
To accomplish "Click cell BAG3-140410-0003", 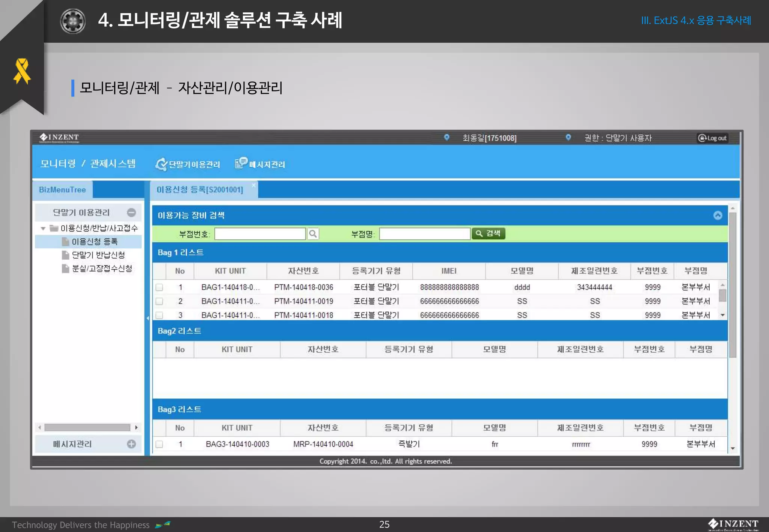I will [x=237, y=444].
